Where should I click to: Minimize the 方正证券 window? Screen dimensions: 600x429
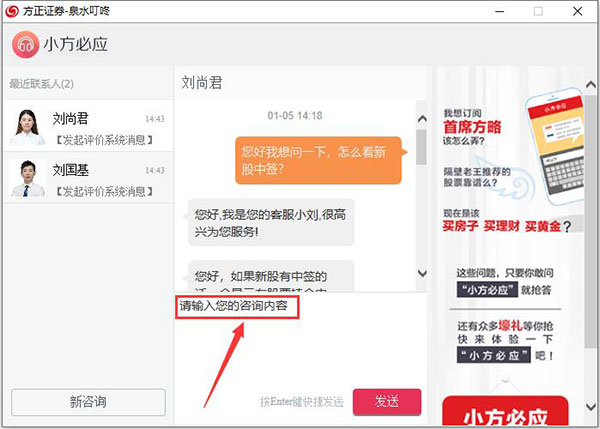(x=499, y=11)
